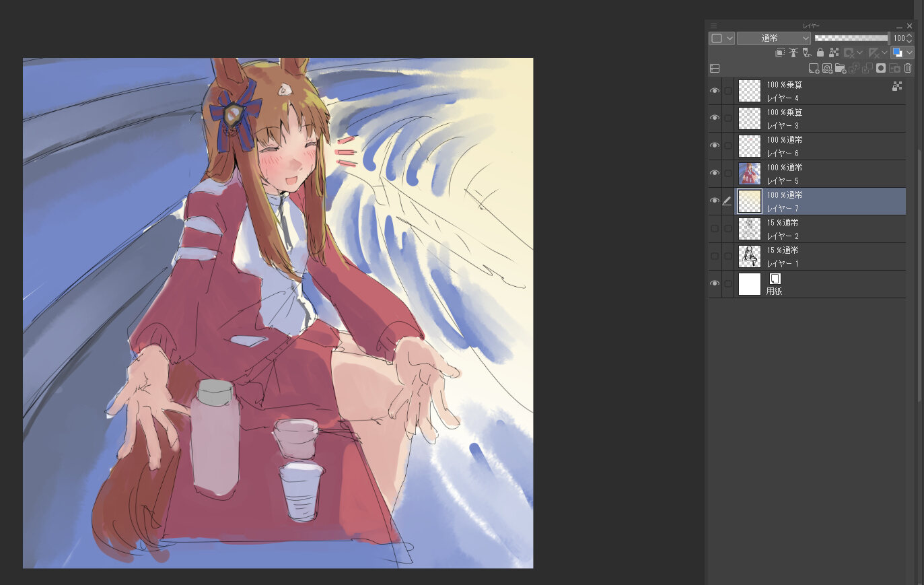The width and height of the screenshot is (924, 585).
Task: Hide レイヤー 6 using its eye icon
Action: coord(715,146)
